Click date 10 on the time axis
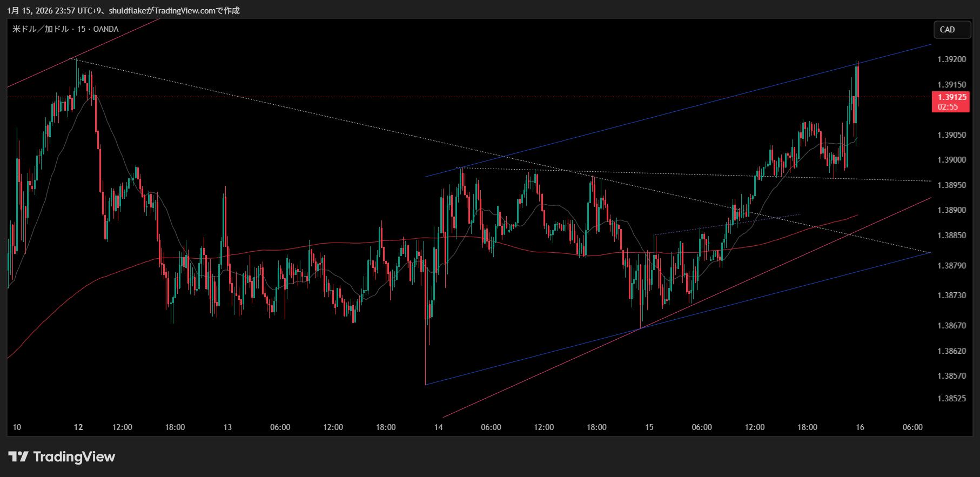The height and width of the screenshot is (477, 980). [17, 427]
